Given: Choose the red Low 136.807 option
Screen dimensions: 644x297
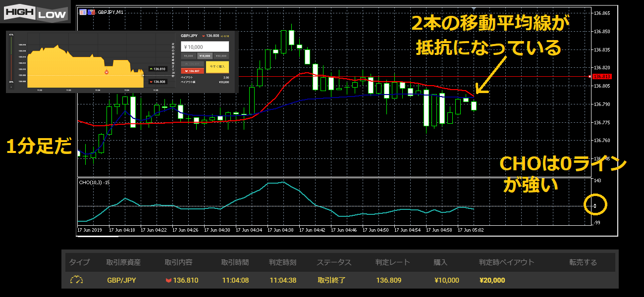Looking at the screenshot, I should point(192,71).
